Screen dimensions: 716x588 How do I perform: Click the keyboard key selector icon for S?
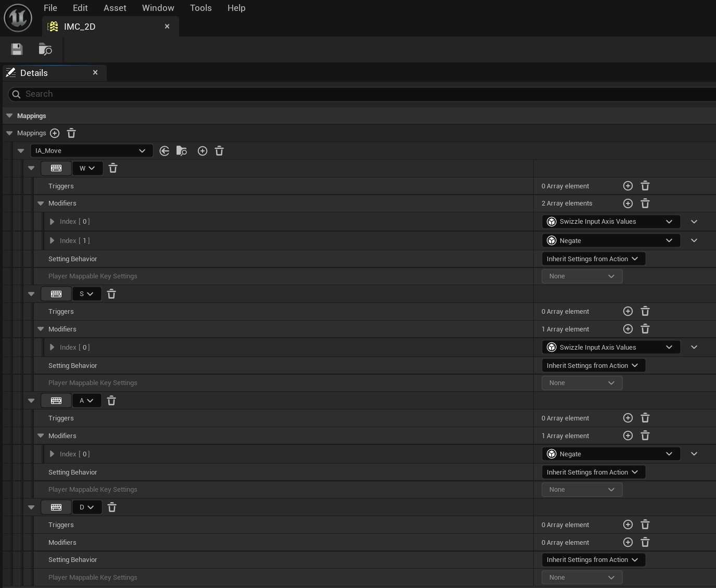56,294
